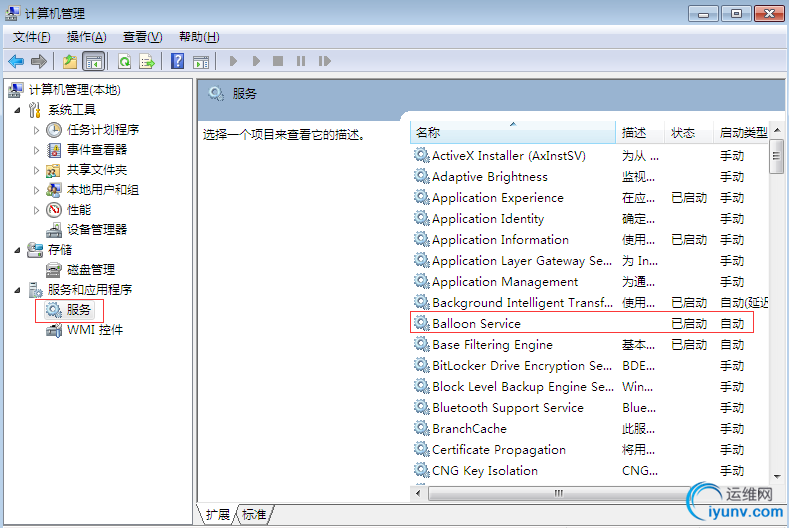This screenshot has width=789, height=528.
Task: Open Help with the question mark icon
Action: tap(177, 61)
